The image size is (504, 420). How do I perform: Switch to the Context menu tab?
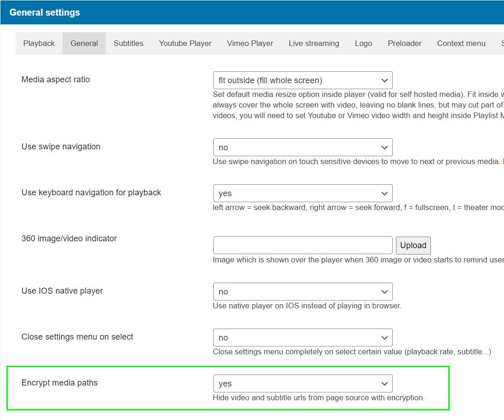pos(461,44)
